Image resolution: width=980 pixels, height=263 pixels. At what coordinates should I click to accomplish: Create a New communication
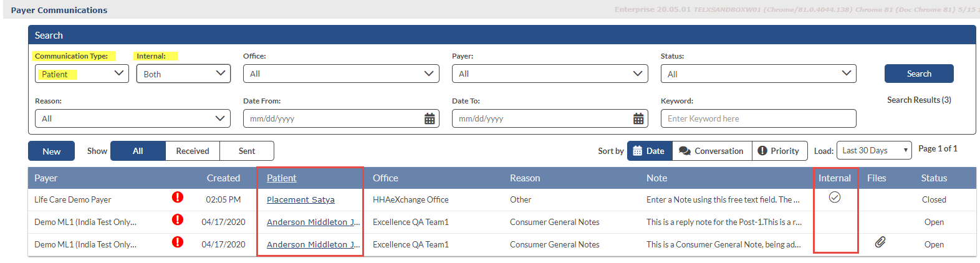tap(51, 151)
